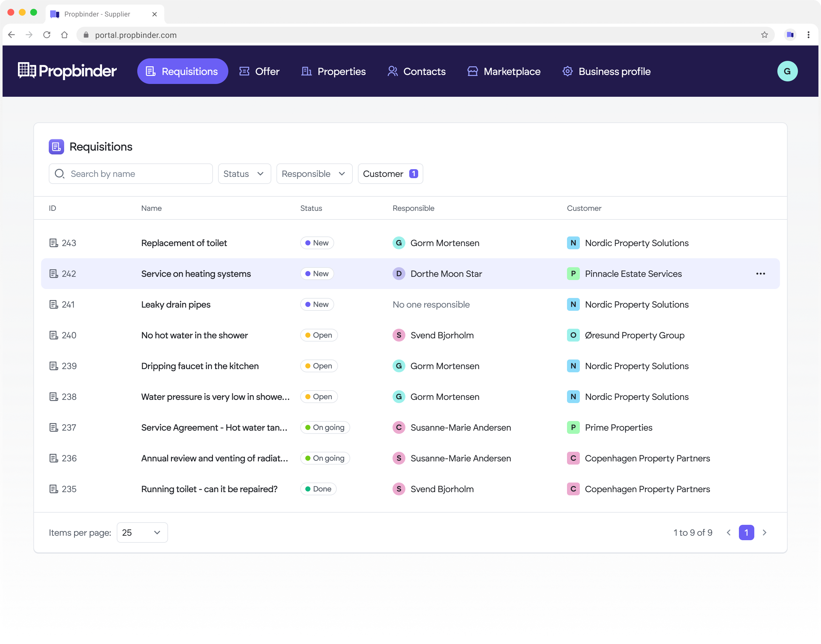Open the Leaky drain pipes requisition

tap(175, 304)
